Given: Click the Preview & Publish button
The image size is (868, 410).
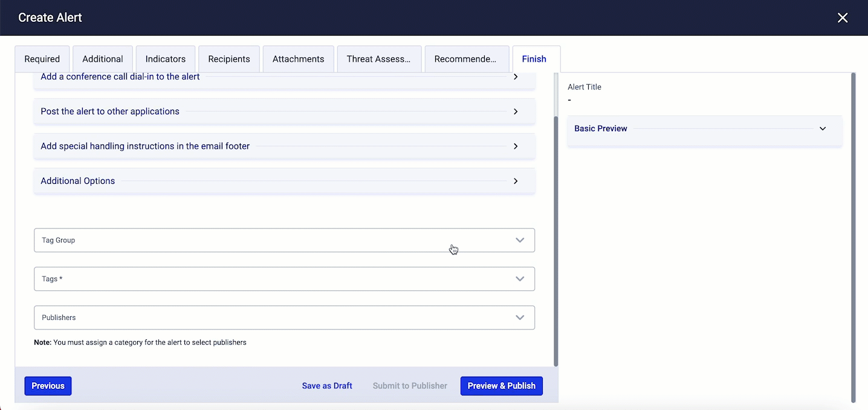Looking at the screenshot, I should 501,386.
